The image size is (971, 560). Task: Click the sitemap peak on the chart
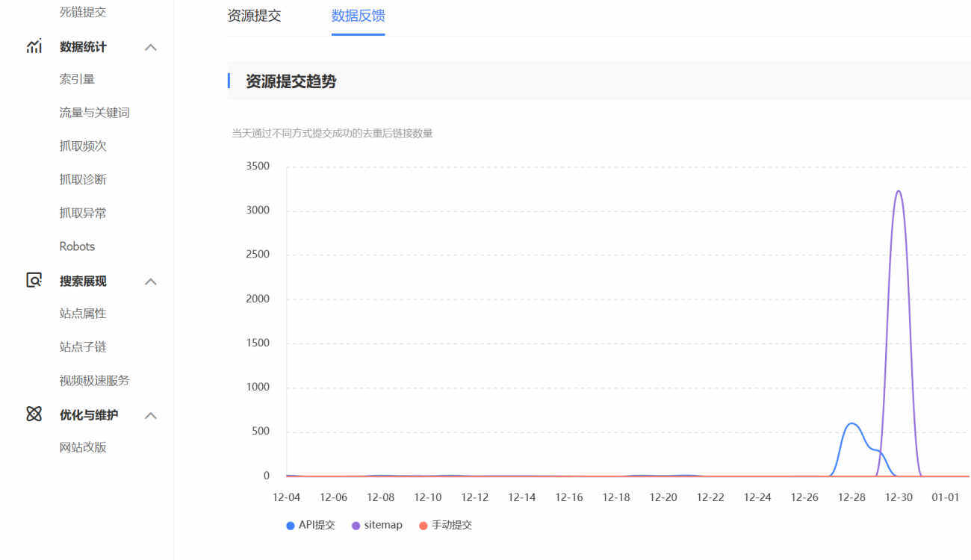tap(898, 191)
